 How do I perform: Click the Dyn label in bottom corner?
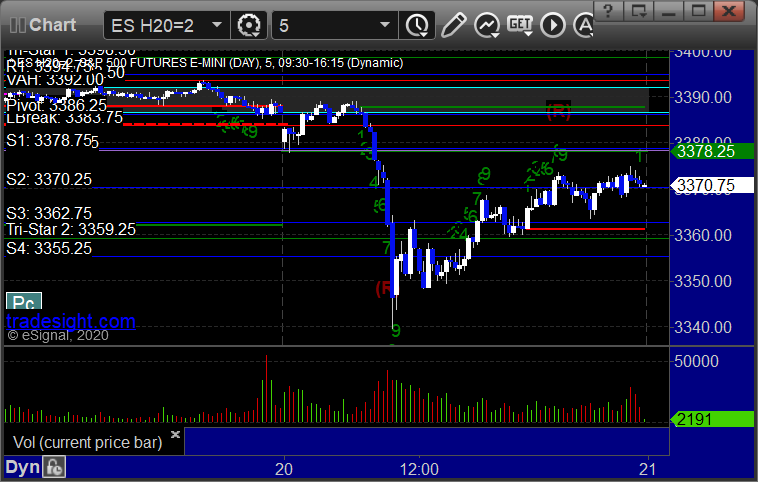(22, 467)
